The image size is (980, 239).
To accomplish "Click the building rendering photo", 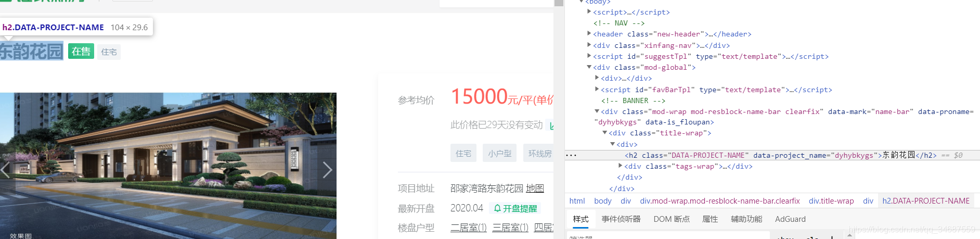I will (x=168, y=166).
